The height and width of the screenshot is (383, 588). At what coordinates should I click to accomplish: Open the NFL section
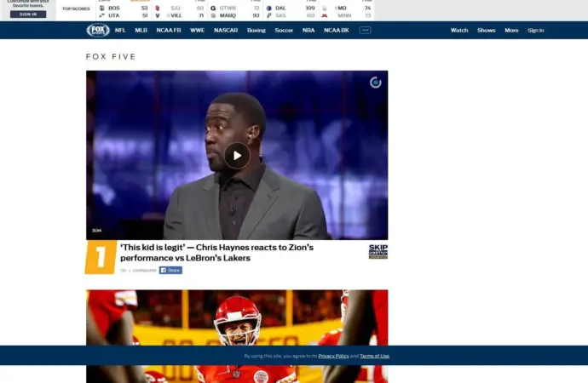point(120,31)
